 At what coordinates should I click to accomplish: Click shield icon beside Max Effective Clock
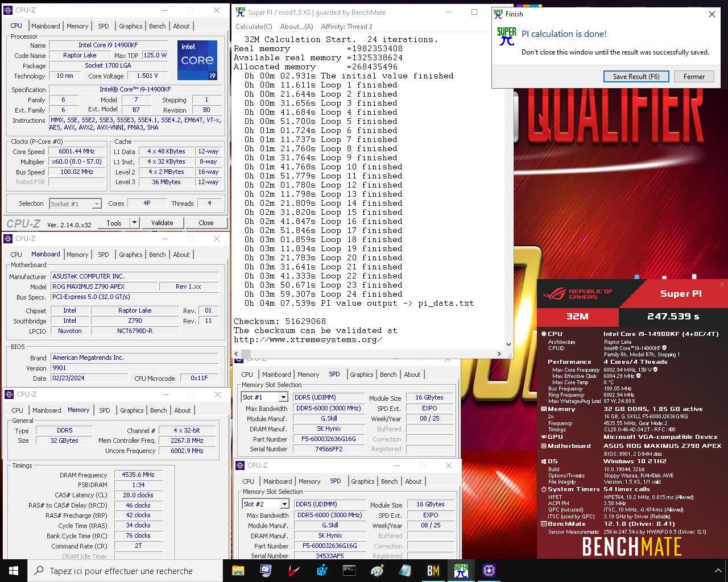coord(639,376)
